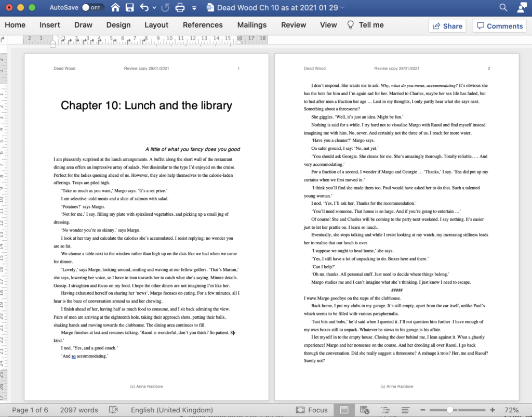The height and width of the screenshot is (417, 532).
Task: Switch to the Review ribbon tab
Action: click(293, 25)
